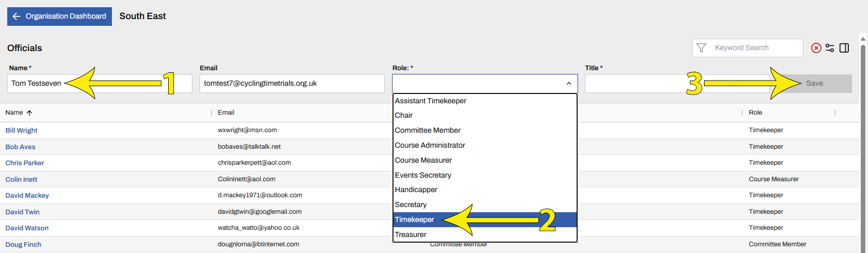Click the Name column sort arrow
868x253 pixels.
[29, 113]
